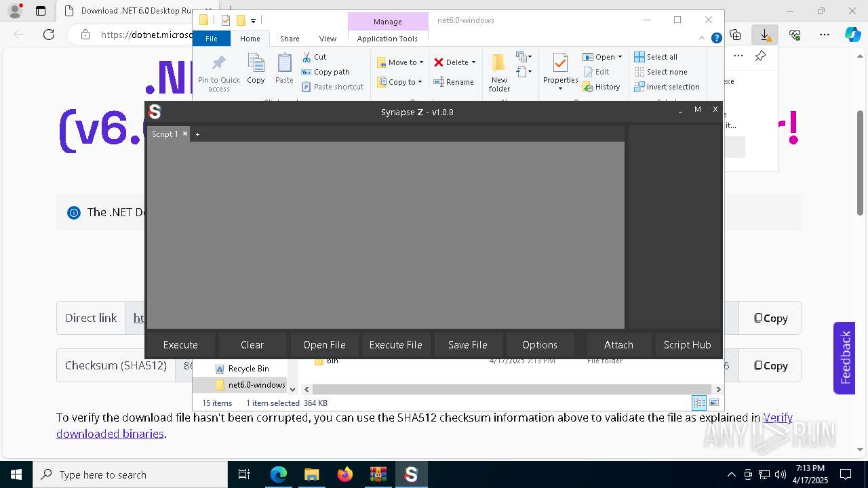Click the Synapse Z logo icon
The height and width of the screenshot is (488, 868).
click(x=155, y=112)
